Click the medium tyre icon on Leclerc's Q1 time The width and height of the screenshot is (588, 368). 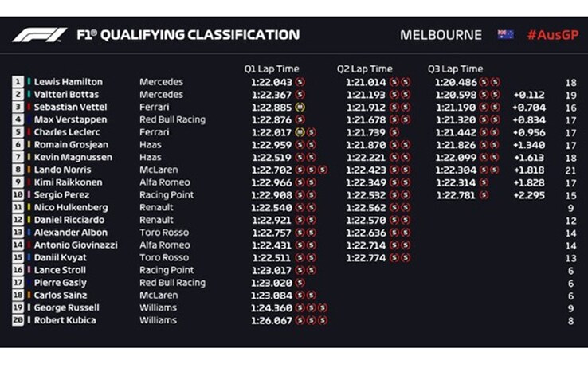click(300, 132)
